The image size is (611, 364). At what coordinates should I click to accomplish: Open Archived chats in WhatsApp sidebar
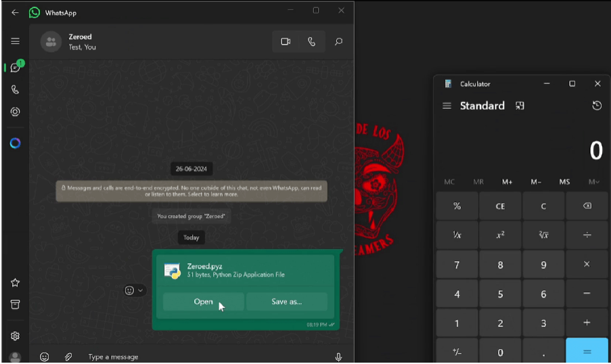coord(15,304)
